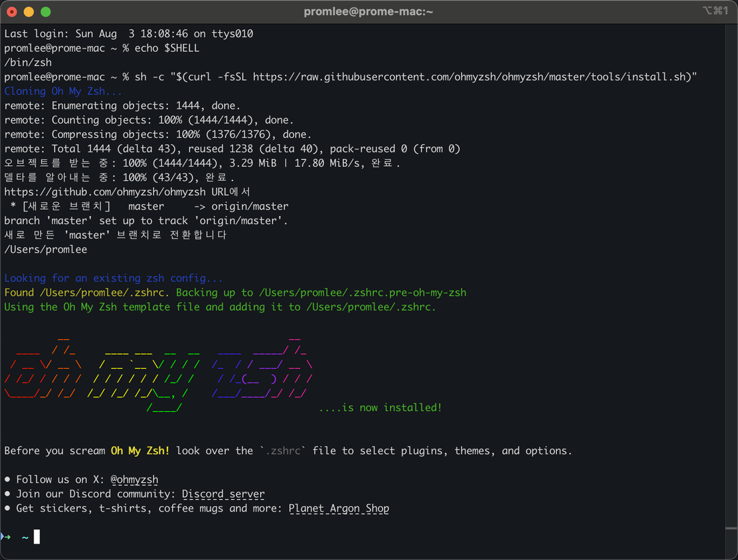Click the colorful Oh My Zsh ASCII logo

(158, 375)
